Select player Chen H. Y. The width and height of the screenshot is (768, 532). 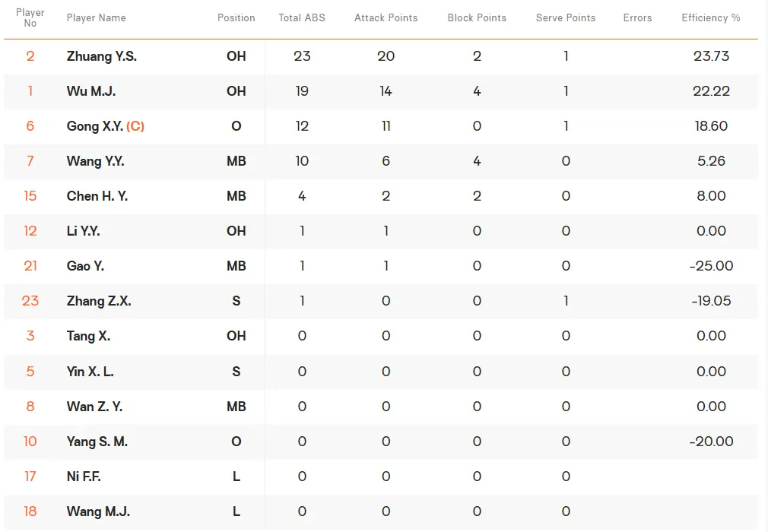pos(97,196)
